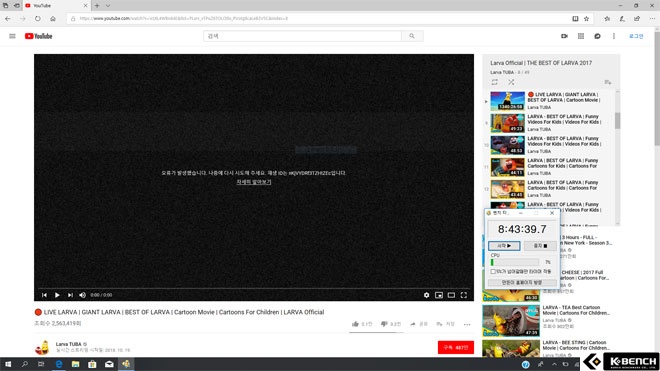
Task: Open playlist video with 48:53 duration
Action: point(550,145)
